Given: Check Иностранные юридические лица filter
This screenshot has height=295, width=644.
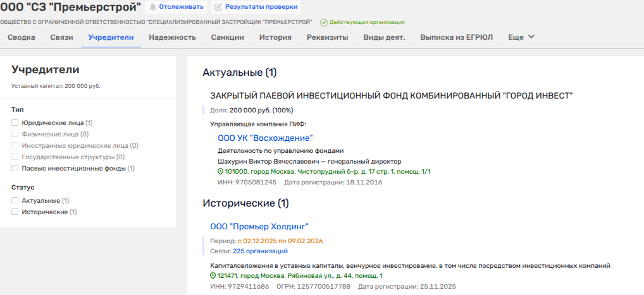Looking at the screenshot, I should pos(15,146).
